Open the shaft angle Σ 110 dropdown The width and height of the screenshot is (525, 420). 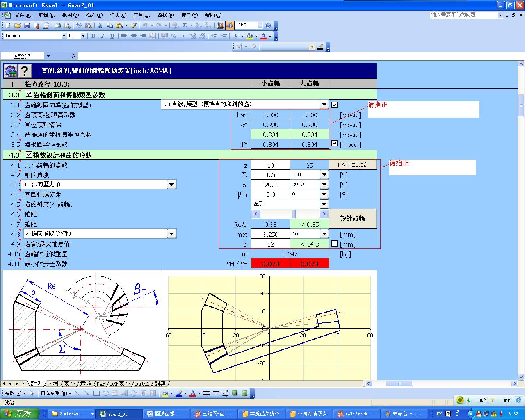(324, 175)
